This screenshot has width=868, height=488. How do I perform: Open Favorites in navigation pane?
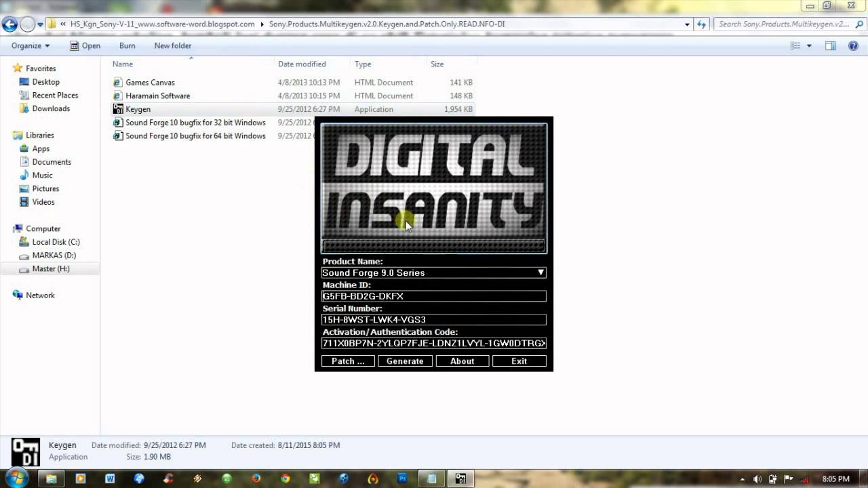pos(41,68)
